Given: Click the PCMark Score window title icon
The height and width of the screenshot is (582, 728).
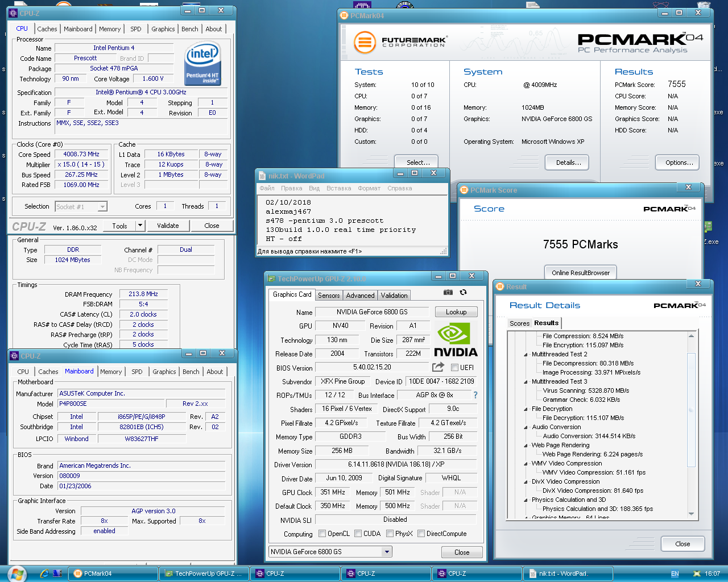Looking at the screenshot, I should pos(464,190).
